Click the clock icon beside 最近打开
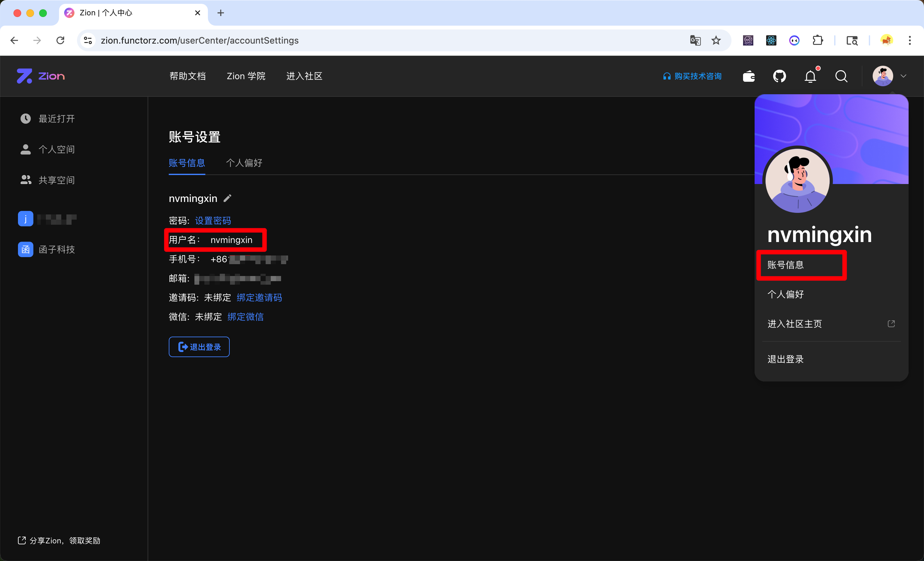The height and width of the screenshot is (561, 924). click(25, 119)
